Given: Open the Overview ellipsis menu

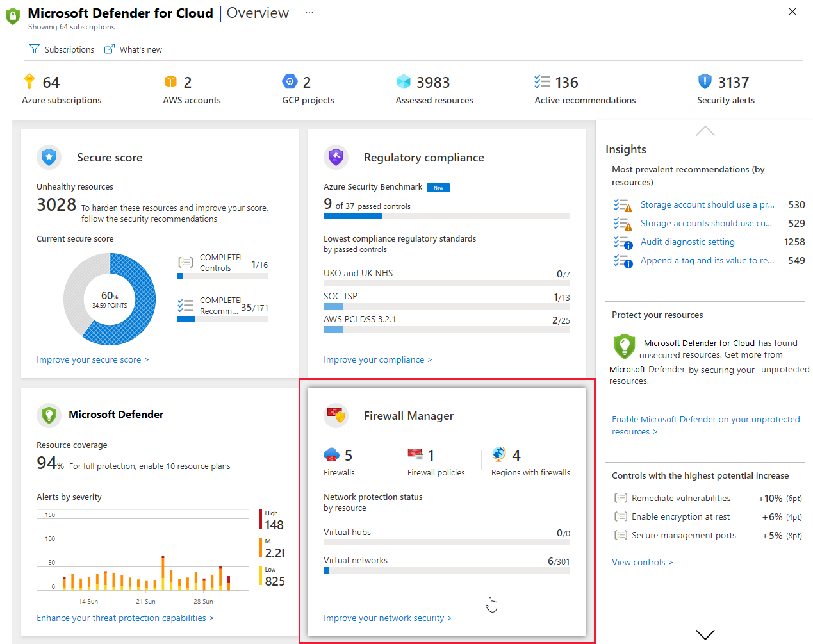Looking at the screenshot, I should click(309, 13).
